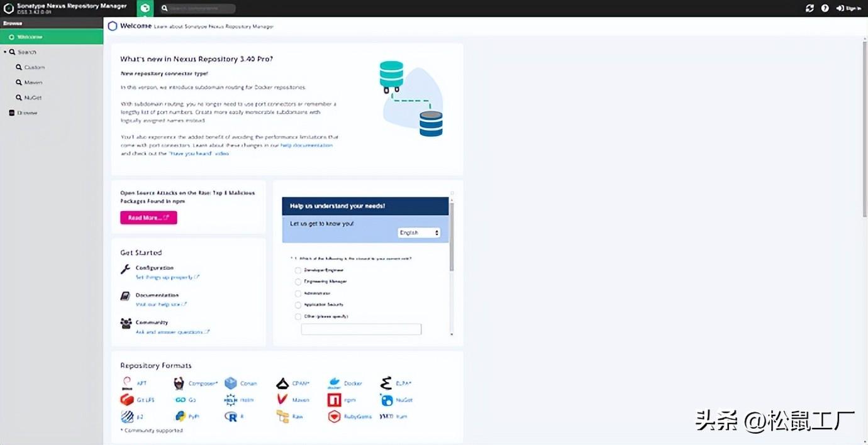The height and width of the screenshot is (445, 868).
Task: Open the Maven search item
Action: coord(30,82)
